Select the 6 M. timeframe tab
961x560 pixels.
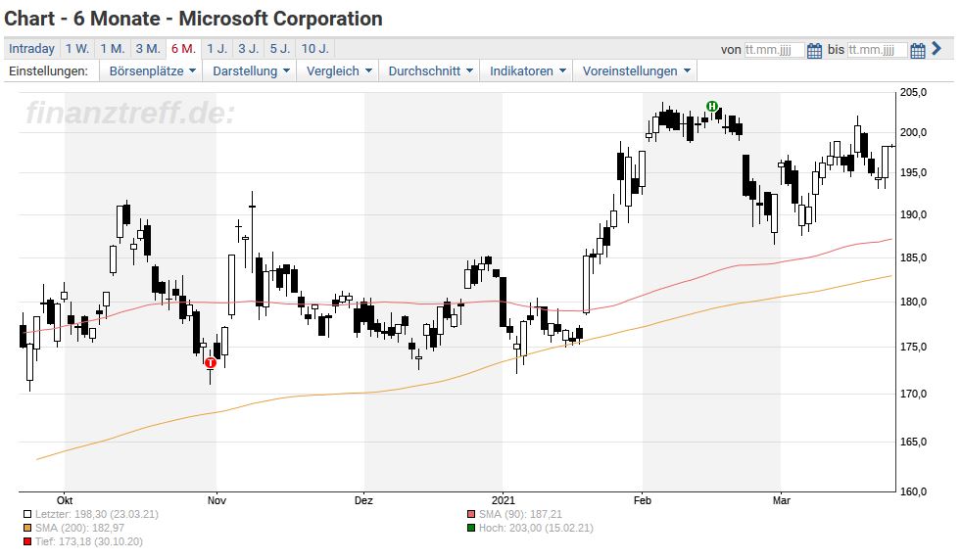pos(183,48)
